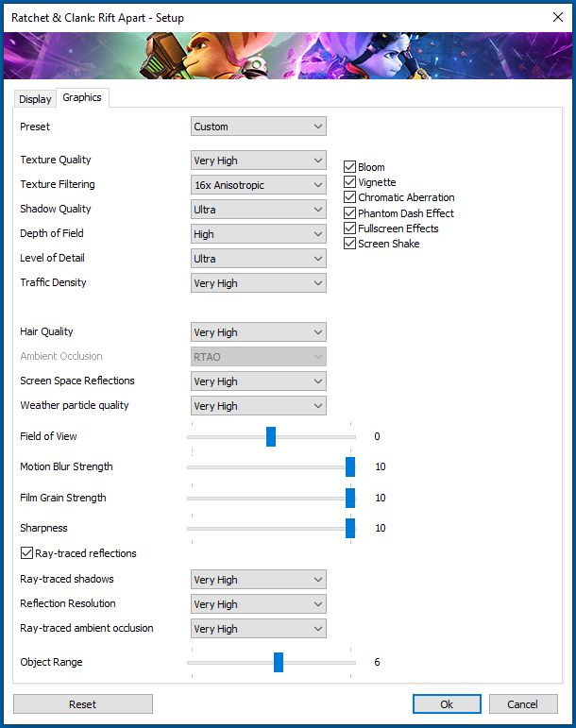The height and width of the screenshot is (728, 576).
Task: Click the Sharpness slider handle
Action: click(350, 529)
